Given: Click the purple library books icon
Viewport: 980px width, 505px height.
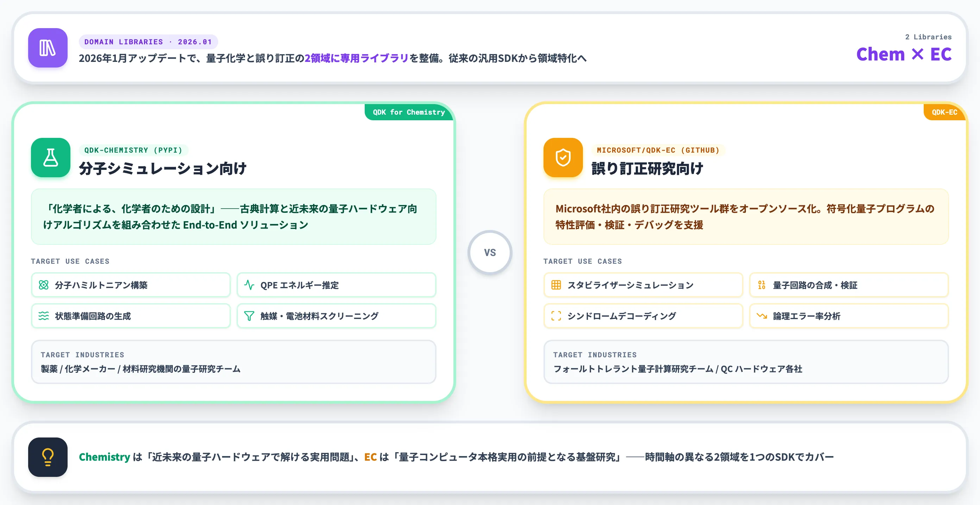Looking at the screenshot, I should coord(48,48).
